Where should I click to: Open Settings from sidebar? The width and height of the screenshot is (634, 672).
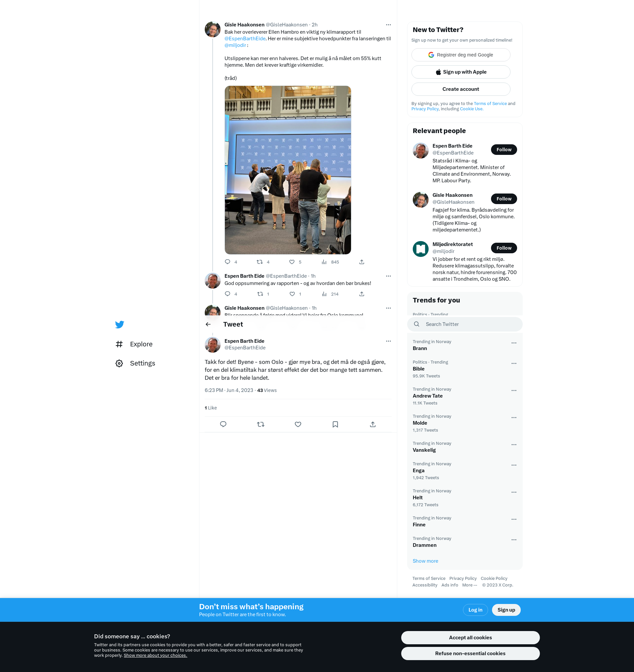[x=142, y=363]
